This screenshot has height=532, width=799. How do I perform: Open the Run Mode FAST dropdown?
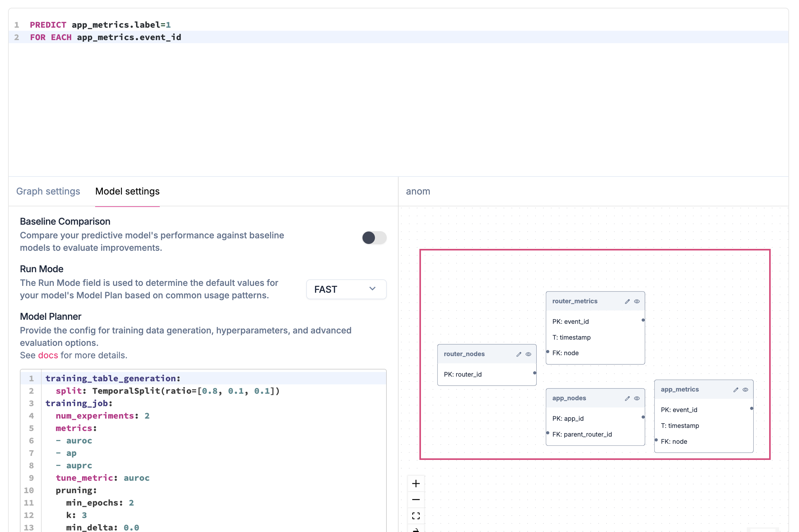coord(345,289)
